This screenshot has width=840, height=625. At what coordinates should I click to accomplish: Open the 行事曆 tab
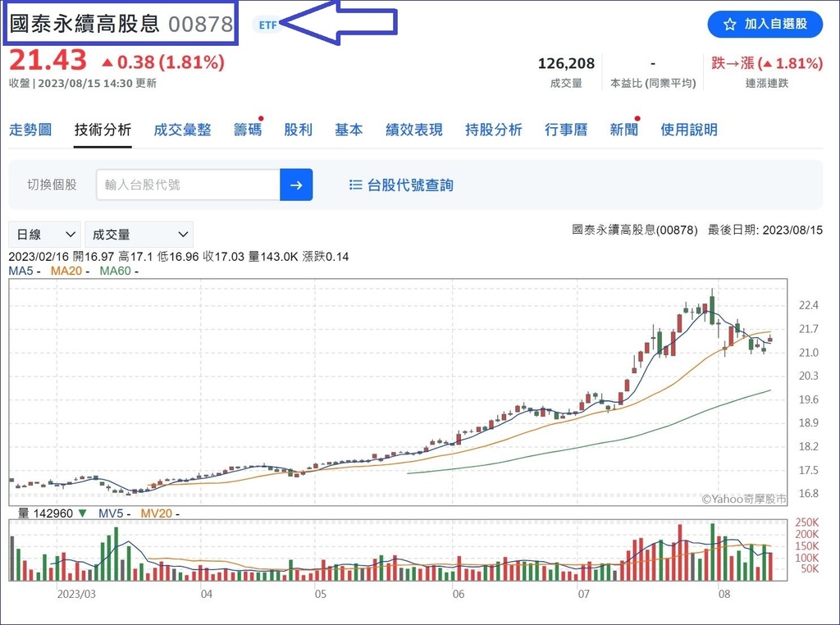coord(566,130)
